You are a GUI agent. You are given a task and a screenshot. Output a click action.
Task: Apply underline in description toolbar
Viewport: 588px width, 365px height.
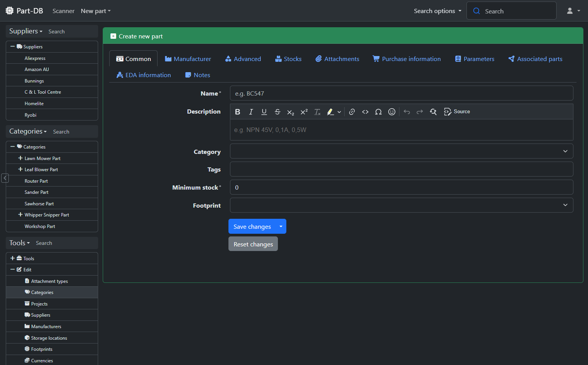264,112
